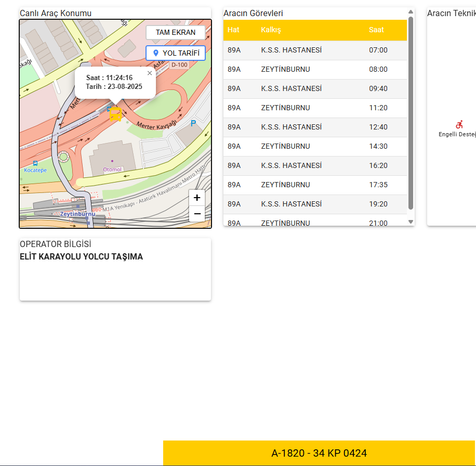Click the yellow bus marker on map
The image size is (476, 466).
click(x=115, y=114)
